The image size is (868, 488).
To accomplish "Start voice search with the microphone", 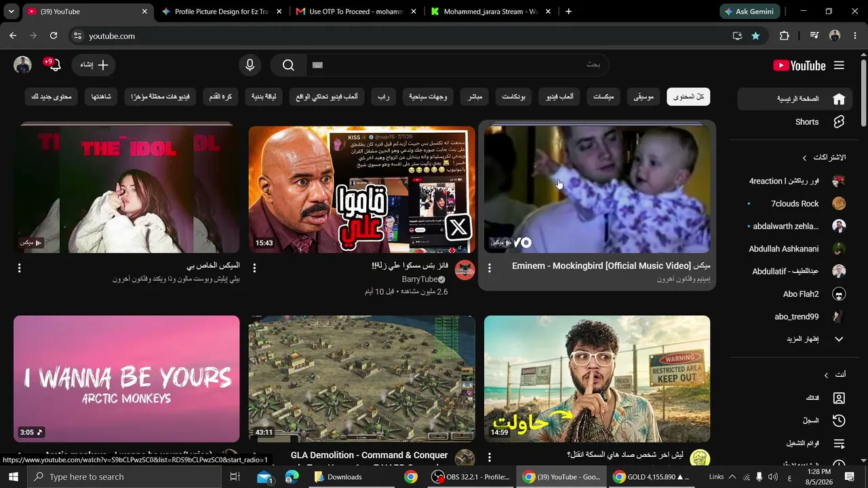I will [x=250, y=65].
